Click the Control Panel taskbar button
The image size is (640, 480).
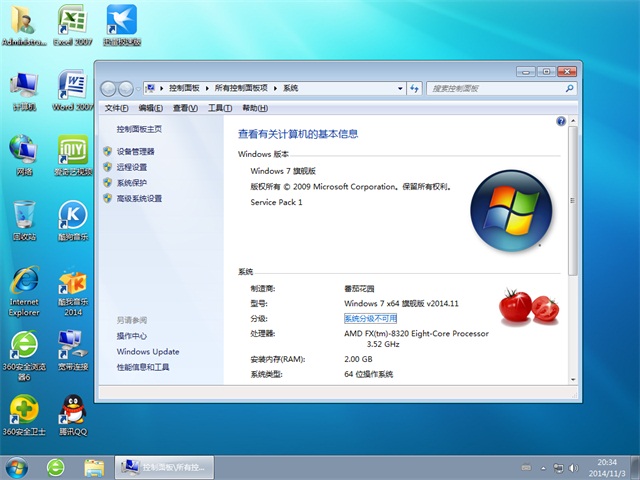point(164,467)
